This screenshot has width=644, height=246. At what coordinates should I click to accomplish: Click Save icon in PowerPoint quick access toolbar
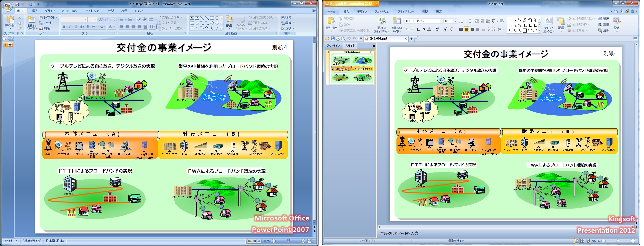[17, 4]
